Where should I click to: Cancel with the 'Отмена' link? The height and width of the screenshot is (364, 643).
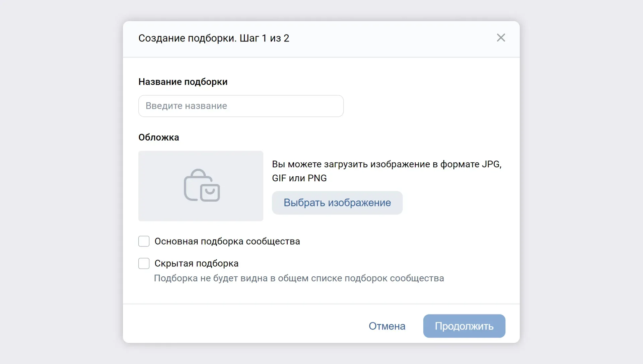pyautogui.click(x=387, y=326)
